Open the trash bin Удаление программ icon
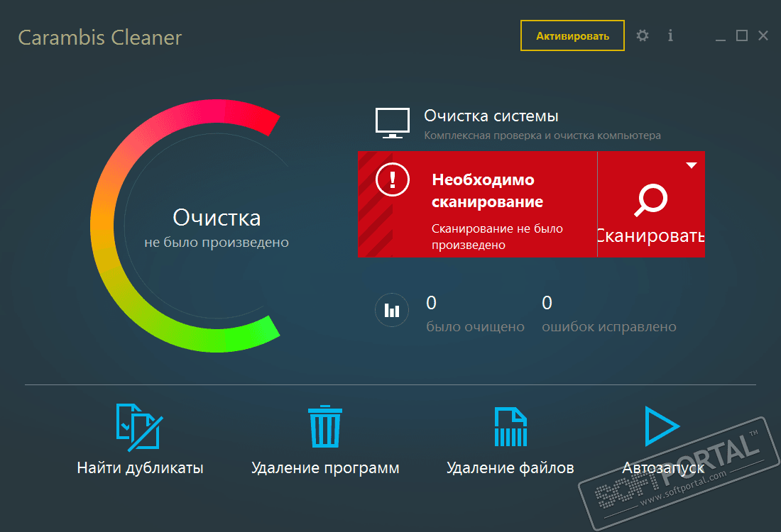This screenshot has width=781, height=532. (325, 426)
